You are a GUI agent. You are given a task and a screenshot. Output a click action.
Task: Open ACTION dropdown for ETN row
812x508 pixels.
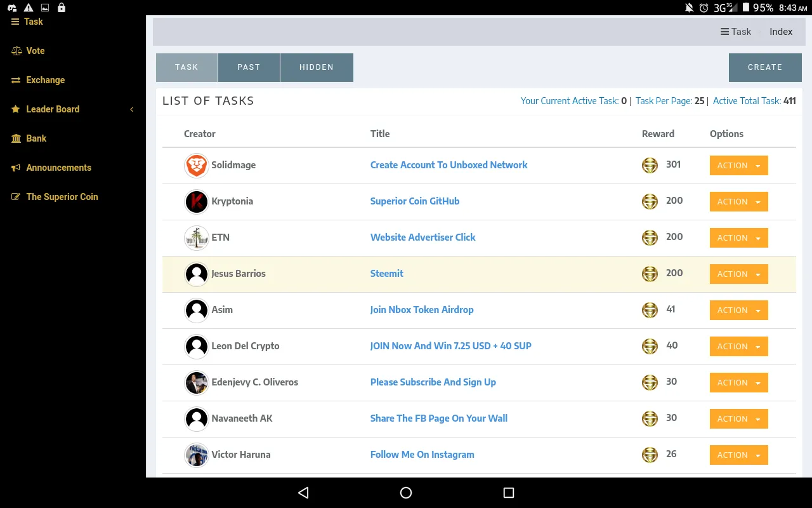[739, 238]
